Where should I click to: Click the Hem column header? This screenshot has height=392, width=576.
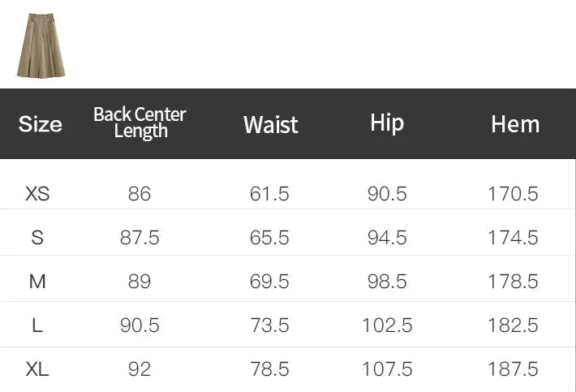click(514, 124)
